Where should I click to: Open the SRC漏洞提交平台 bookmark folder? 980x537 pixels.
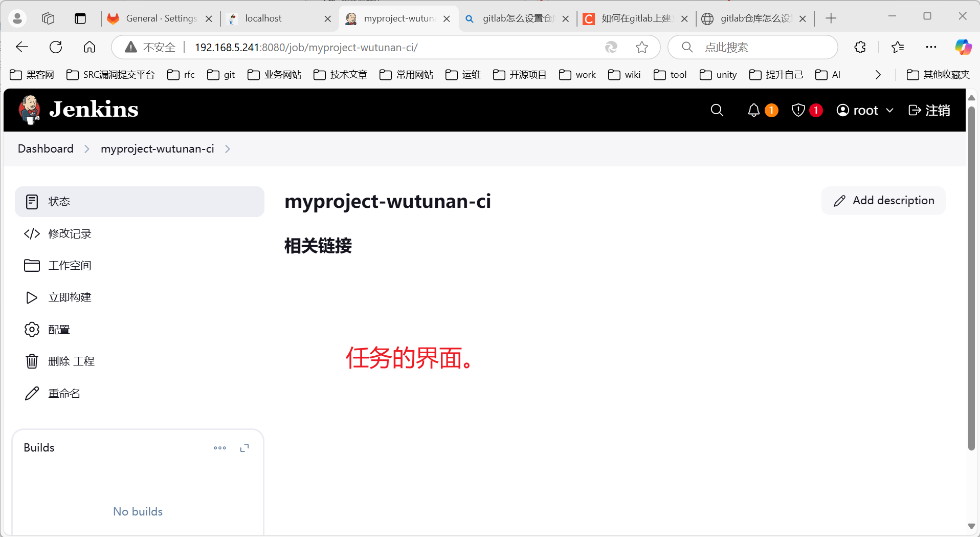(x=110, y=75)
